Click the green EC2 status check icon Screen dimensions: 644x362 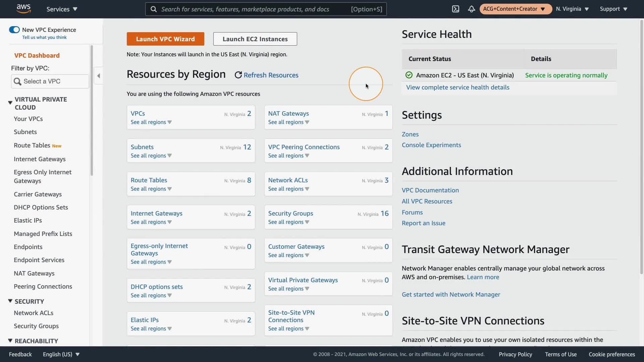click(409, 75)
